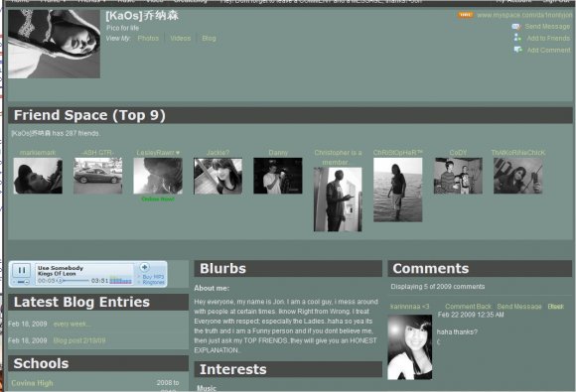Open the 'every week...' blog entry
Image resolution: width=576 pixels, height=392 pixels.
coord(72,325)
